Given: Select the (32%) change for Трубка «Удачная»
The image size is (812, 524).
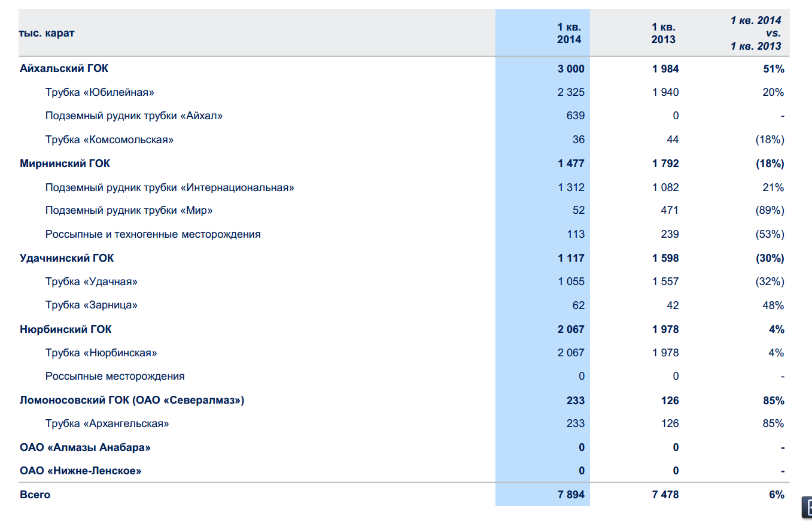Looking at the screenshot, I should pos(770,281).
